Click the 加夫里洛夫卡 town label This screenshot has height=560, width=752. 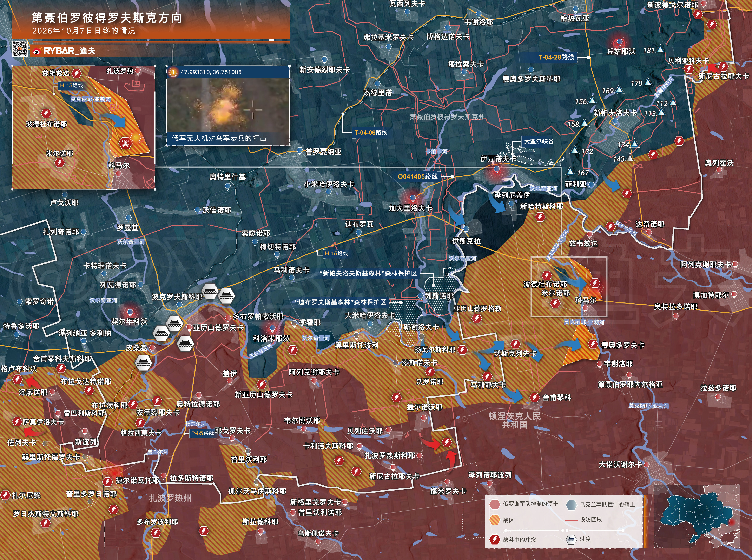pyautogui.click(x=410, y=208)
